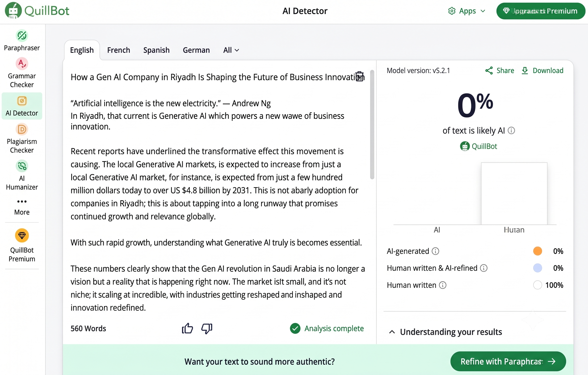Switch to the English tab

(x=82, y=50)
